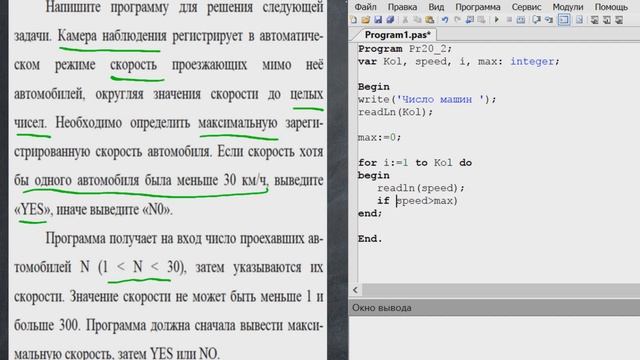Click the word 'integer' in var declaration
Screen dimensions: 640x360
[x=532, y=62]
